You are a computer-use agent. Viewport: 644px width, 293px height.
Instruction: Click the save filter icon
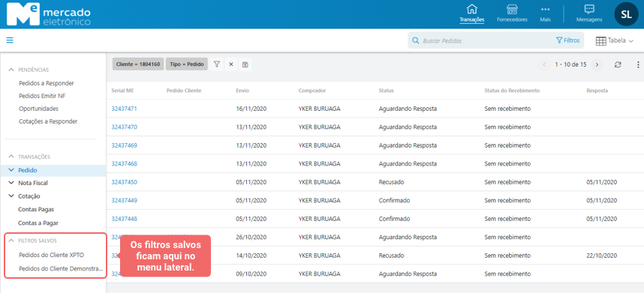(245, 64)
